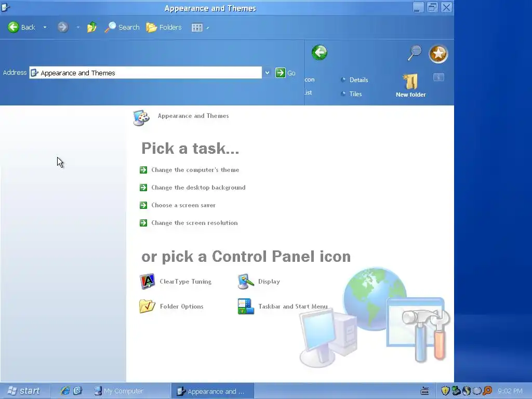Select the Tiles view option
The image size is (532, 399).
coord(352,94)
